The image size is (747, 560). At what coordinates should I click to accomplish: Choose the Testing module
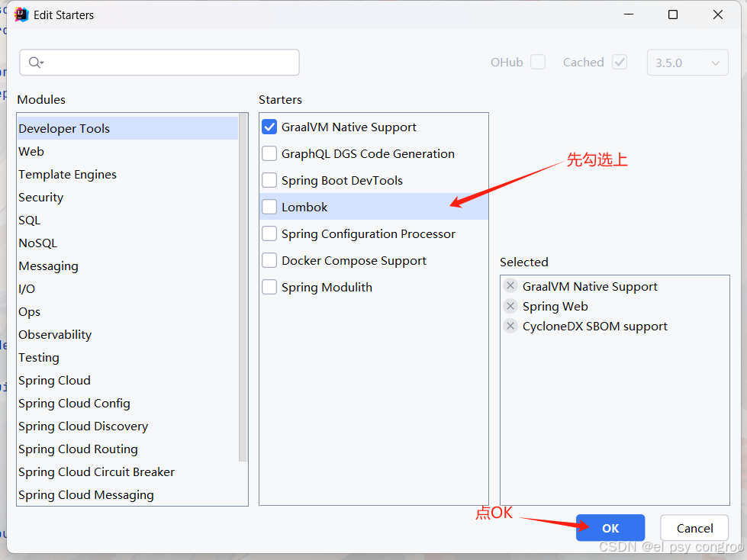point(127,357)
